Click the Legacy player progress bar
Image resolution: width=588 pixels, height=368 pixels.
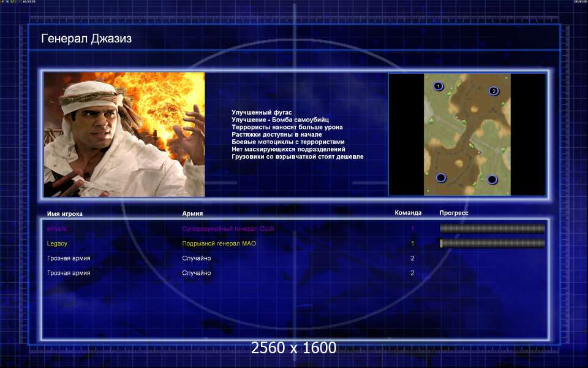tap(492, 243)
